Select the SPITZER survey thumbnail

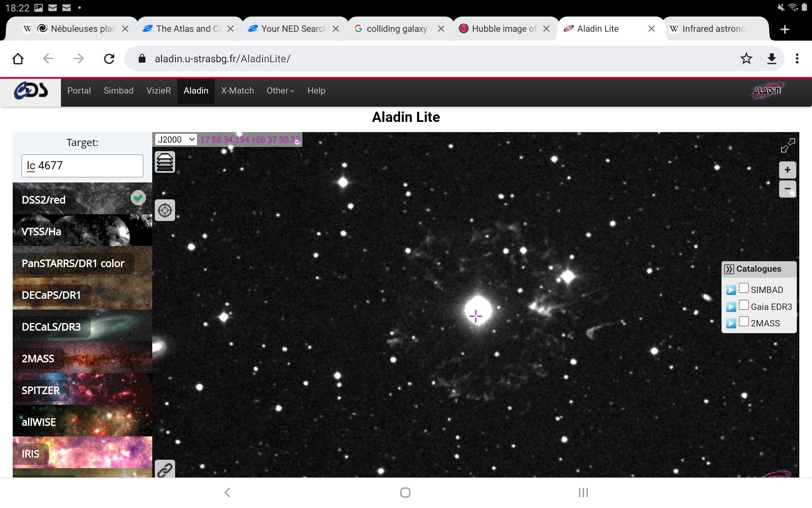[82, 389]
